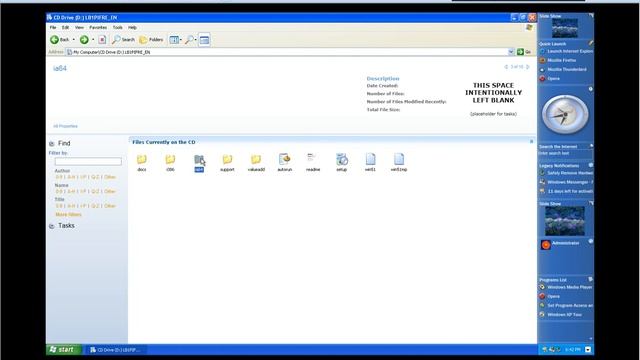Select the support folder
Image resolution: width=640 pixels, height=360 pixels.
pos(227,163)
